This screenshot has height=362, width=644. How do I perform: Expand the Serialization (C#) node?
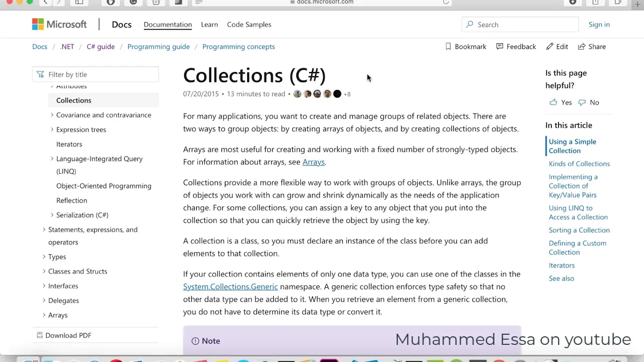pyautogui.click(x=52, y=215)
